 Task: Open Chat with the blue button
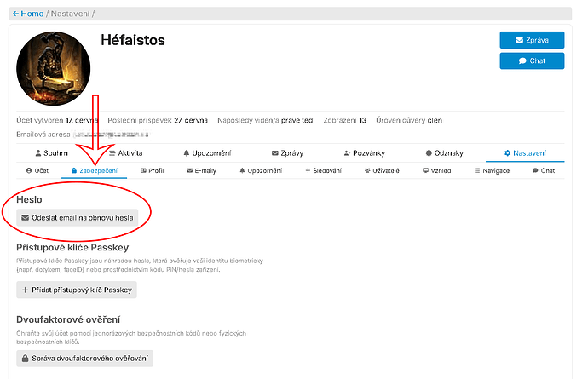pos(532,60)
